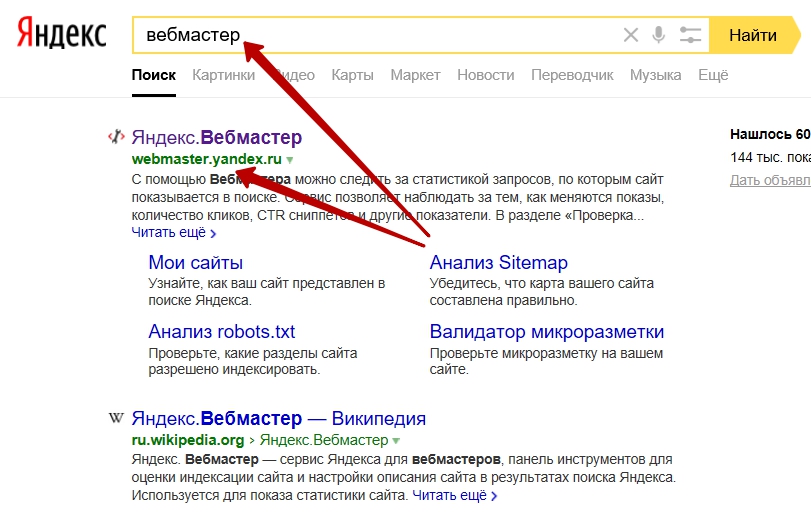The height and width of the screenshot is (516, 811).
Task: Open the Валидатор микроразметки sitelink
Action: [547, 332]
